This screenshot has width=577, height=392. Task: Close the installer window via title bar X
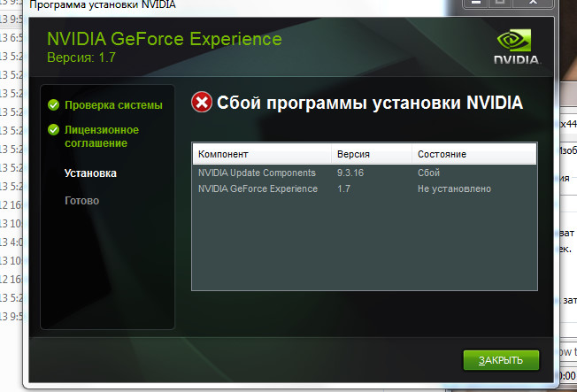click(533, 2)
